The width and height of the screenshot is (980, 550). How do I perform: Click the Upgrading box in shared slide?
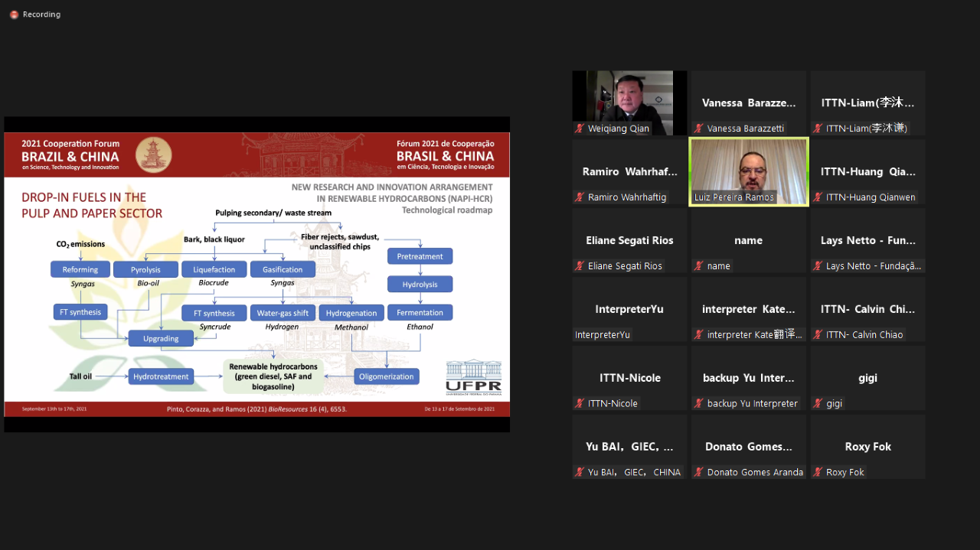[x=161, y=338]
